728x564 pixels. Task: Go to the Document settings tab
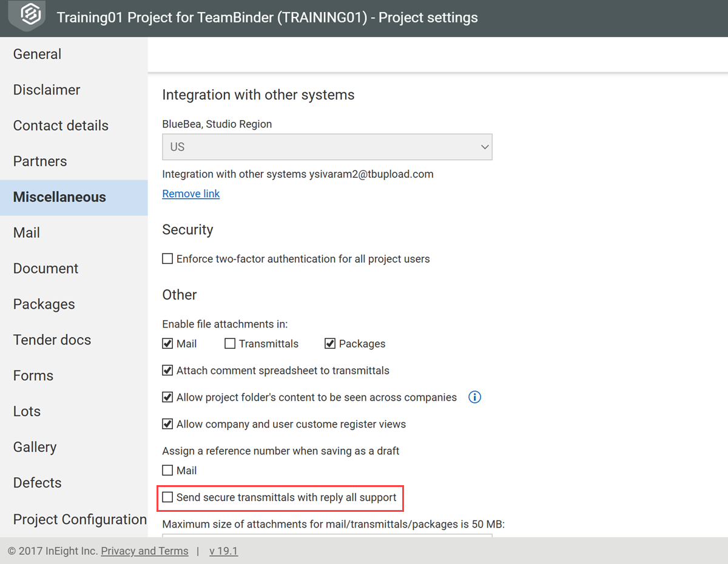pos(45,269)
